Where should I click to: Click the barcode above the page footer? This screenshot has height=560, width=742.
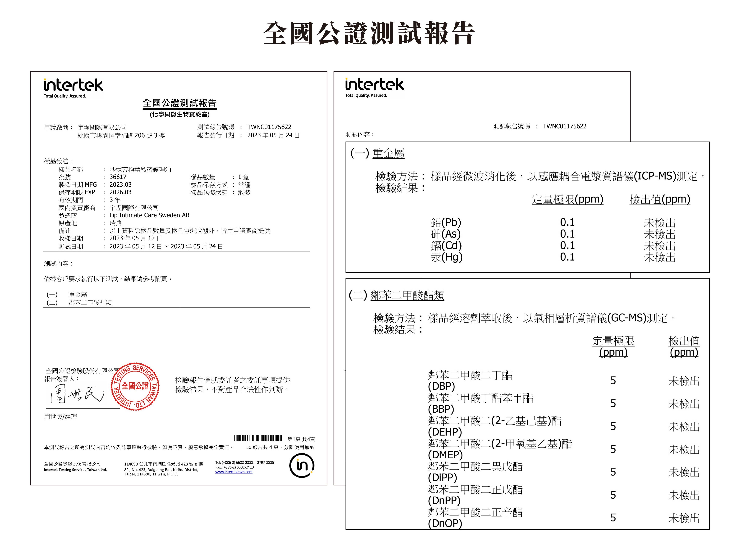point(258,438)
